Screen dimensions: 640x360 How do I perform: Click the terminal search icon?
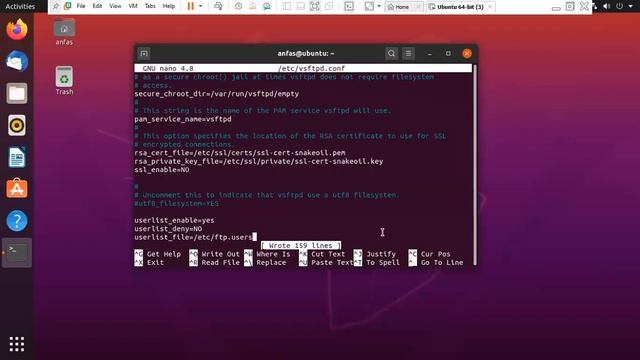[x=391, y=53]
